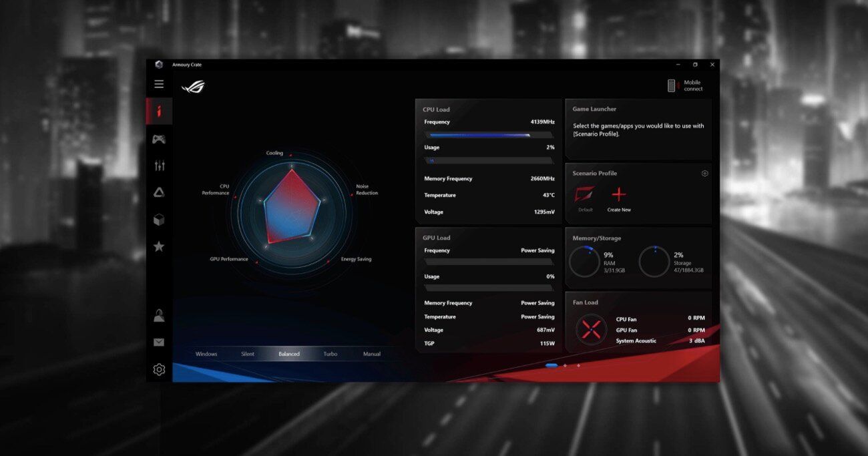Click the 687mV GPU voltage value

tap(546, 330)
